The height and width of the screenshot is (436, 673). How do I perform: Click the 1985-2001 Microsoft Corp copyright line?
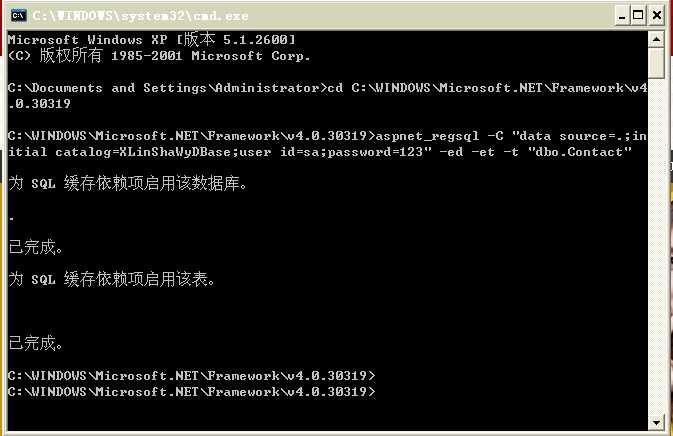tap(159, 56)
